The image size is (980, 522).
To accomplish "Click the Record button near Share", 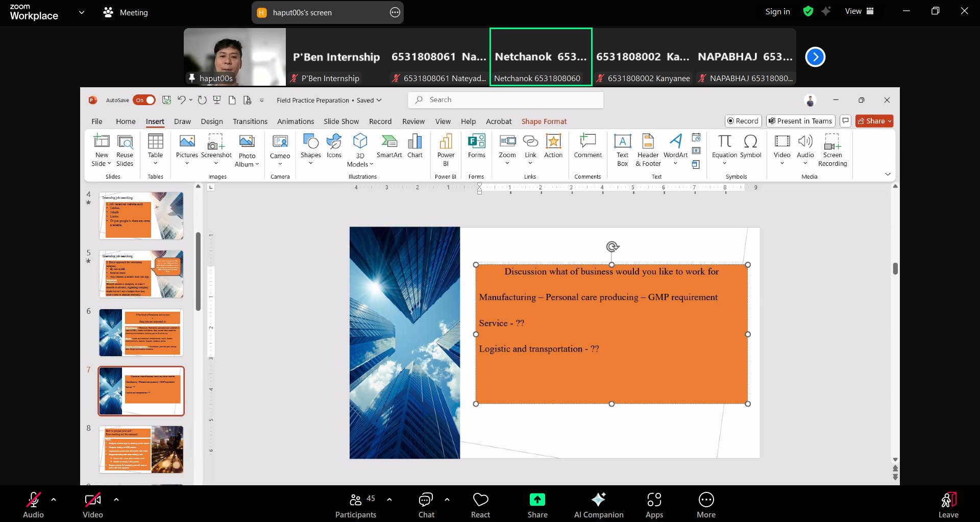I will click(743, 121).
